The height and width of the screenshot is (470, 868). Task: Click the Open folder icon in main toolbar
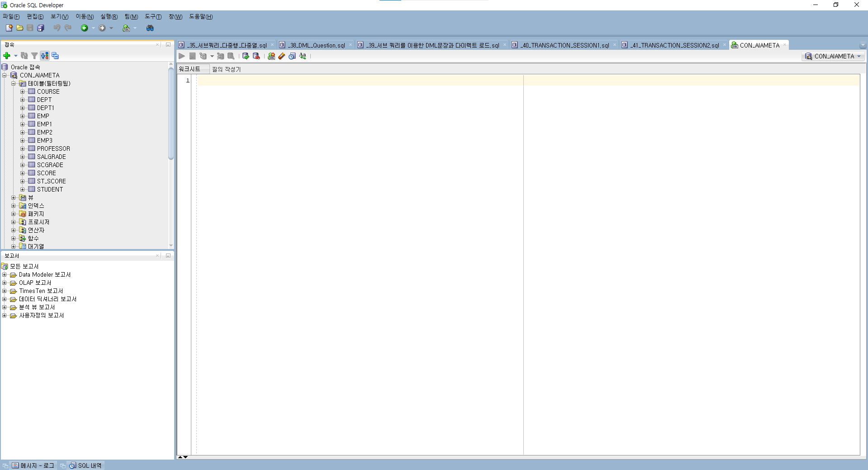(x=19, y=28)
